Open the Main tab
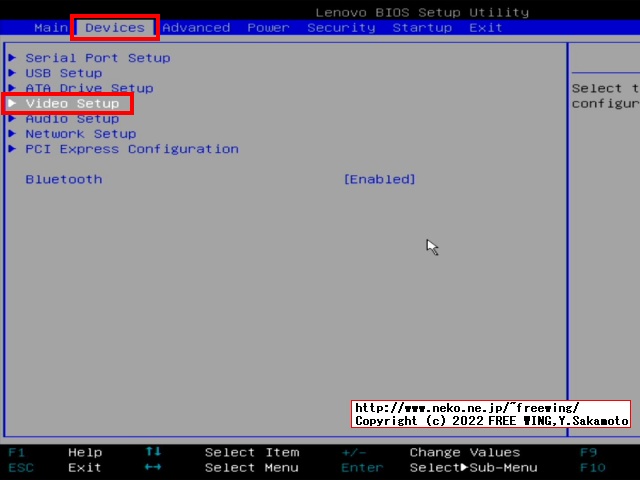The width and height of the screenshot is (640, 480). point(50,27)
